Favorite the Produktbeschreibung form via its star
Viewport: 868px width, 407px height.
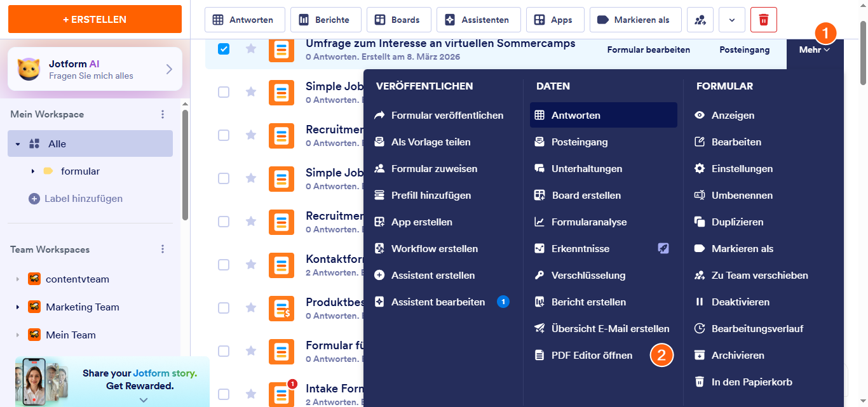click(x=250, y=308)
